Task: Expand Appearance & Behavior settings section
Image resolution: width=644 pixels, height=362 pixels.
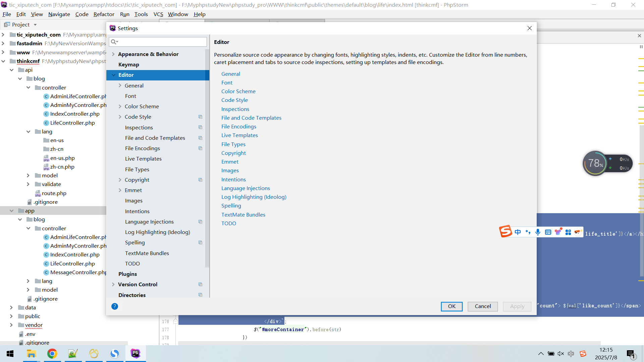Action: (x=113, y=54)
